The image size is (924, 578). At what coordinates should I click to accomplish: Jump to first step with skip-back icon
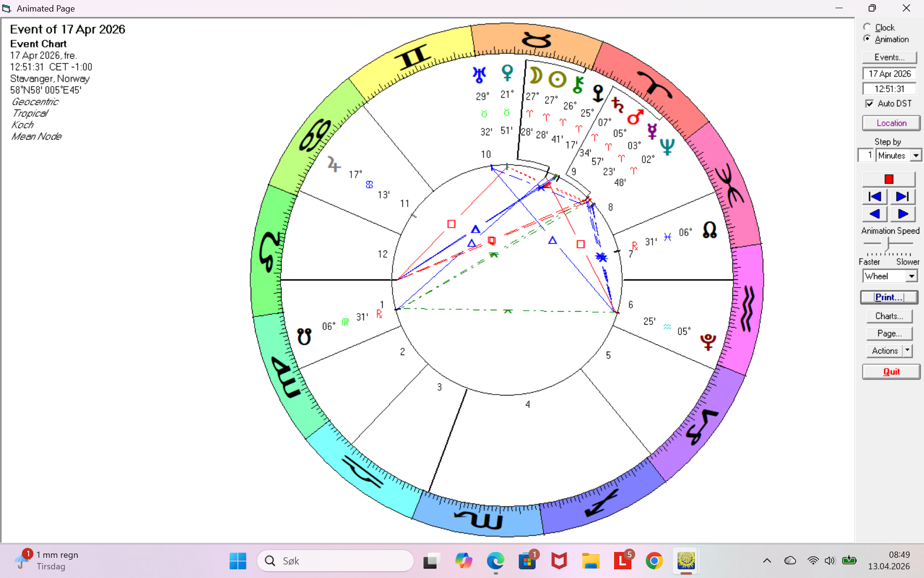point(874,197)
